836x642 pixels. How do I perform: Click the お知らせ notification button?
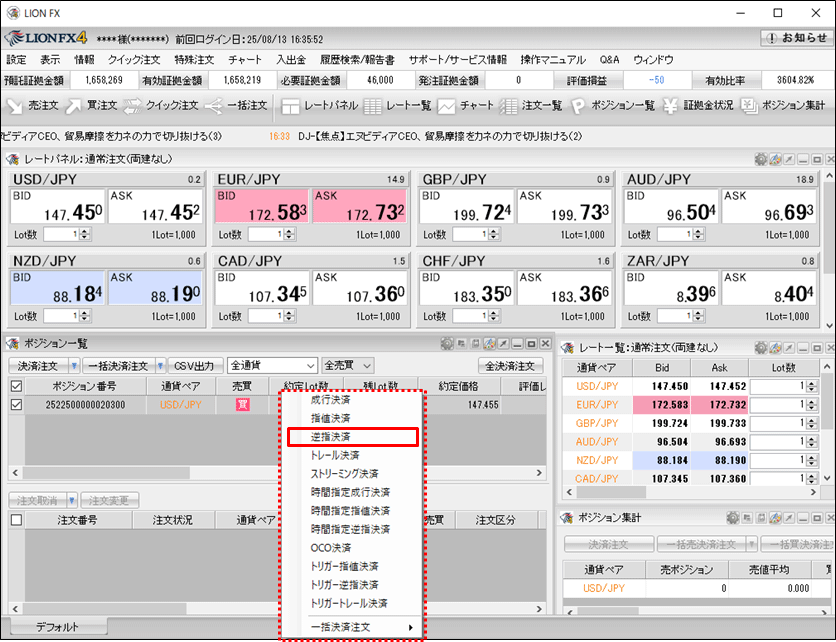click(795, 39)
